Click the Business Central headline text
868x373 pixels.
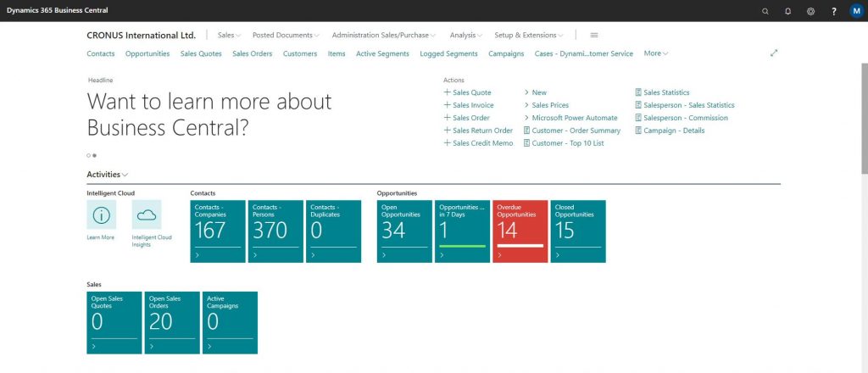click(209, 114)
